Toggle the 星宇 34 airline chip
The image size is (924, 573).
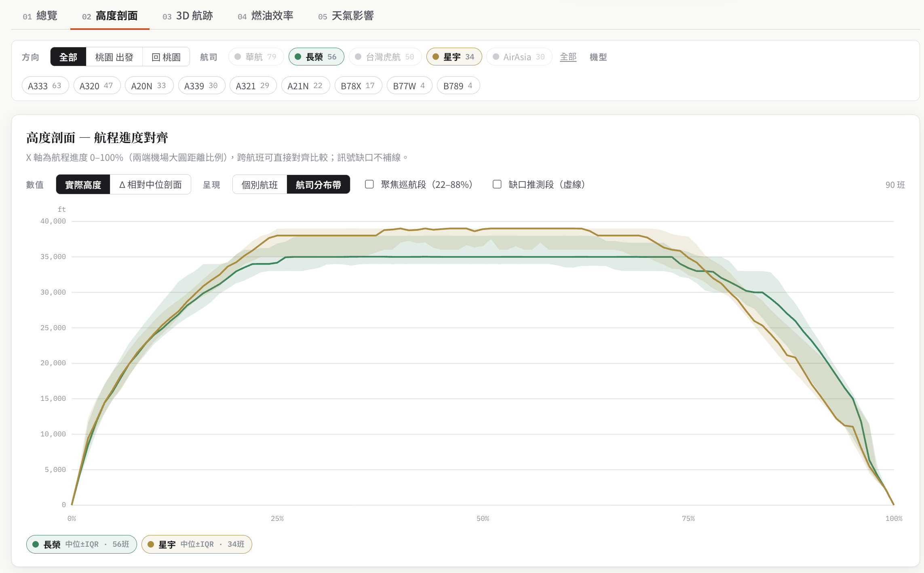[454, 57]
